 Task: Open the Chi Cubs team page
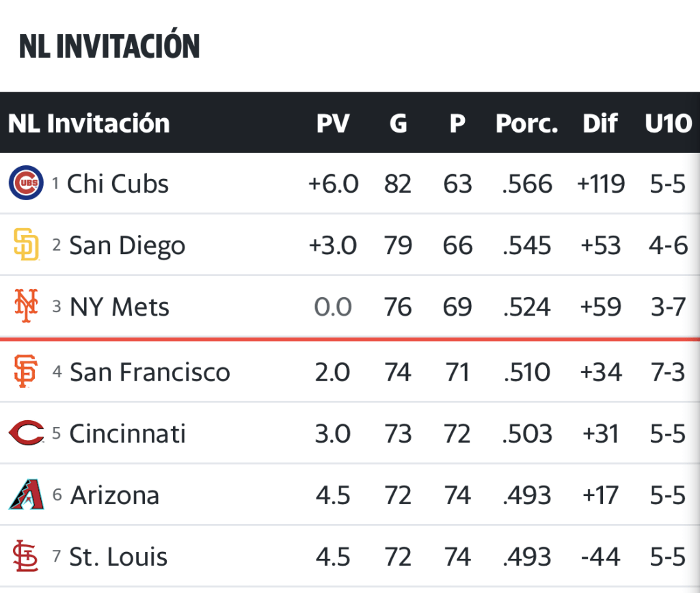tap(118, 183)
